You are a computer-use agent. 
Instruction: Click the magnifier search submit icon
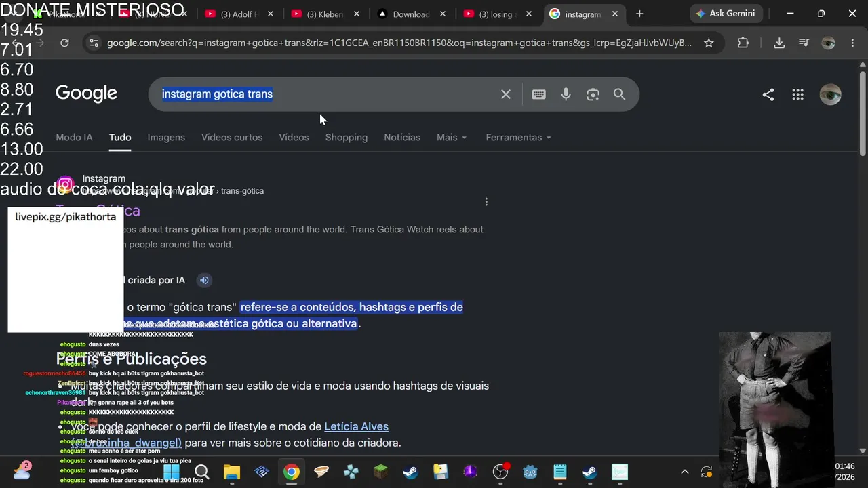(619, 94)
